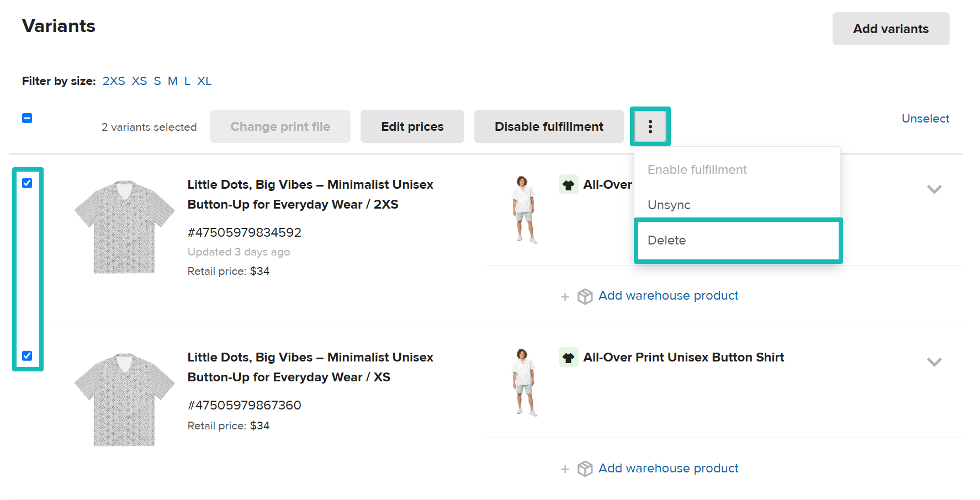Toggle the select-all variants checkbox
The height and width of the screenshot is (500, 980).
[27, 118]
